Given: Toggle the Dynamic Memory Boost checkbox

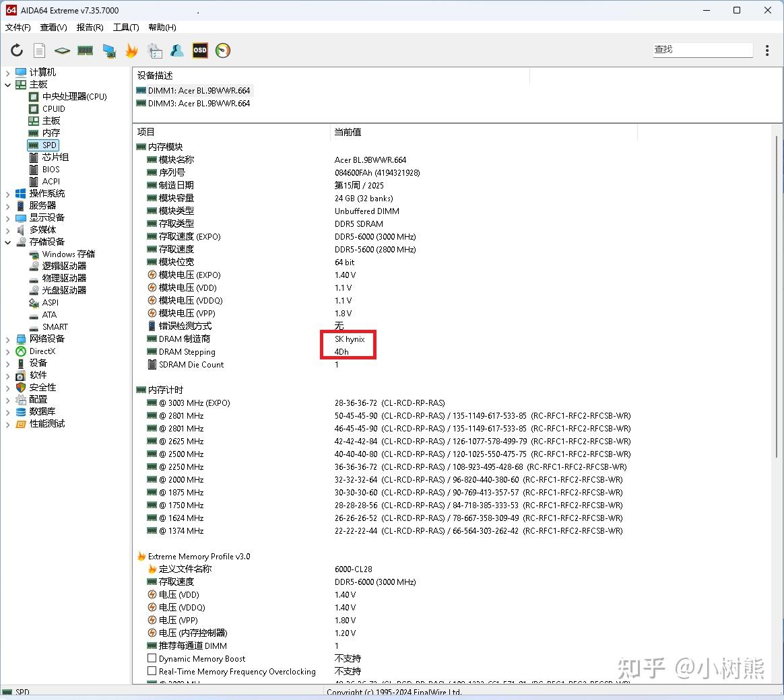Looking at the screenshot, I should [152, 658].
